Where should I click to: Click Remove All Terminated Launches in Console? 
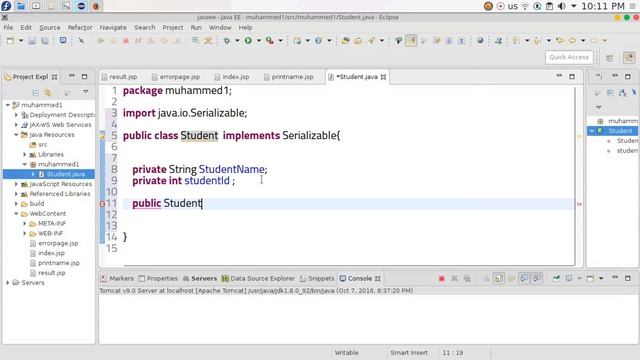click(467, 278)
